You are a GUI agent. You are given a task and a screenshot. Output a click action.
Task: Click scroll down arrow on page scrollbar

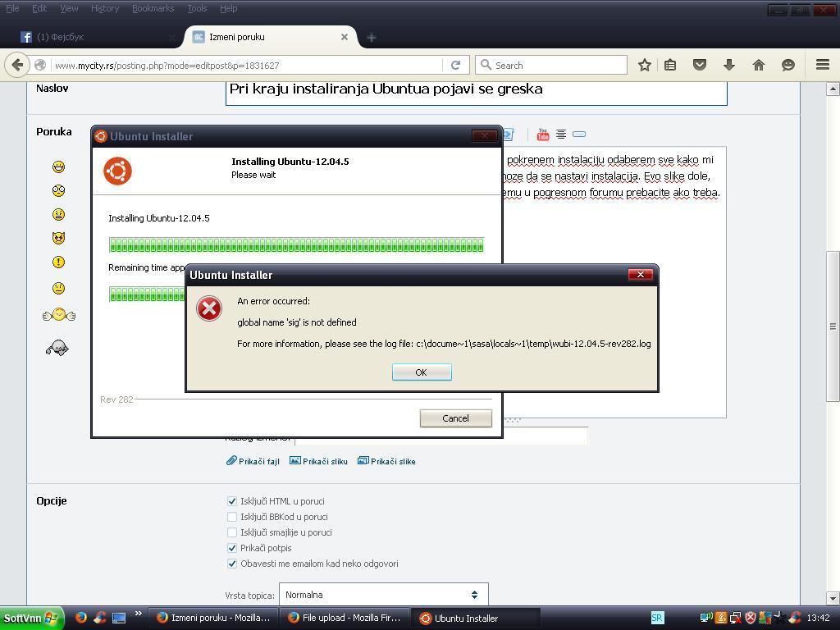click(833, 598)
